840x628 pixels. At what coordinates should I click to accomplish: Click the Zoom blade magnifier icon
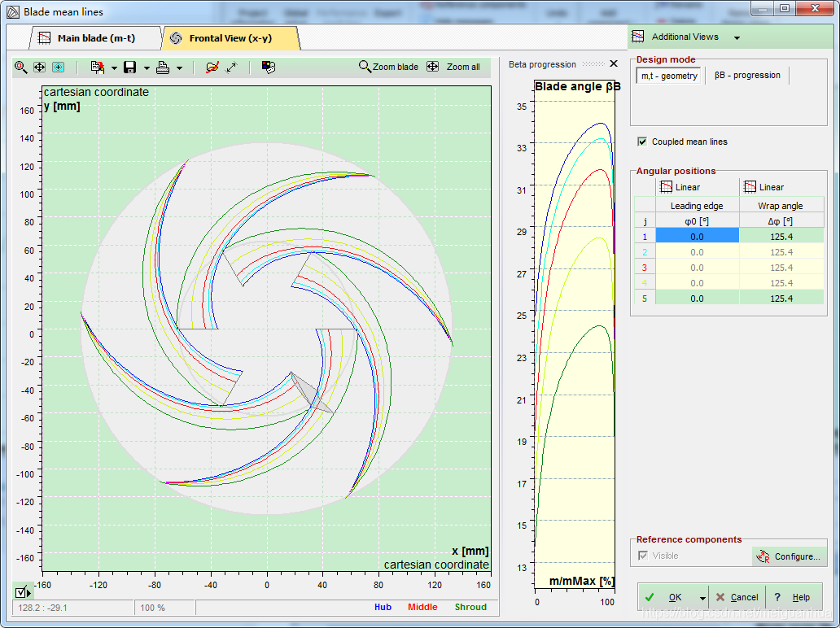click(x=365, y=67)
